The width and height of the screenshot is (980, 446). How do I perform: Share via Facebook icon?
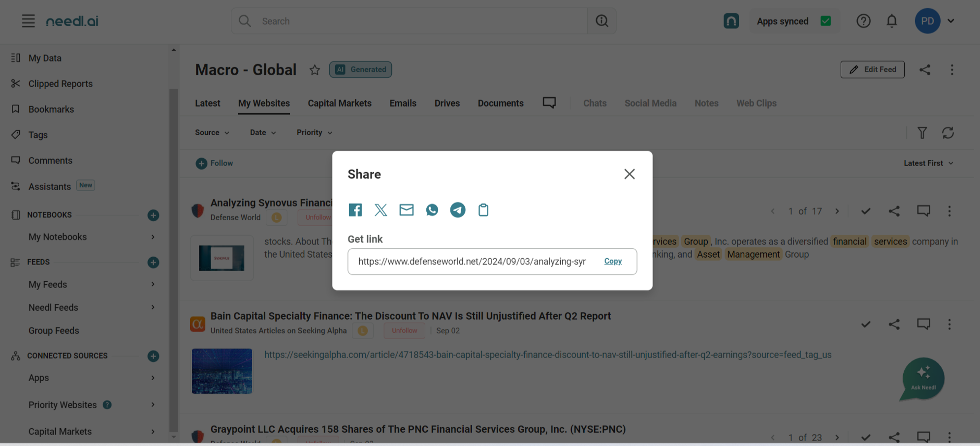click(355, 210)
